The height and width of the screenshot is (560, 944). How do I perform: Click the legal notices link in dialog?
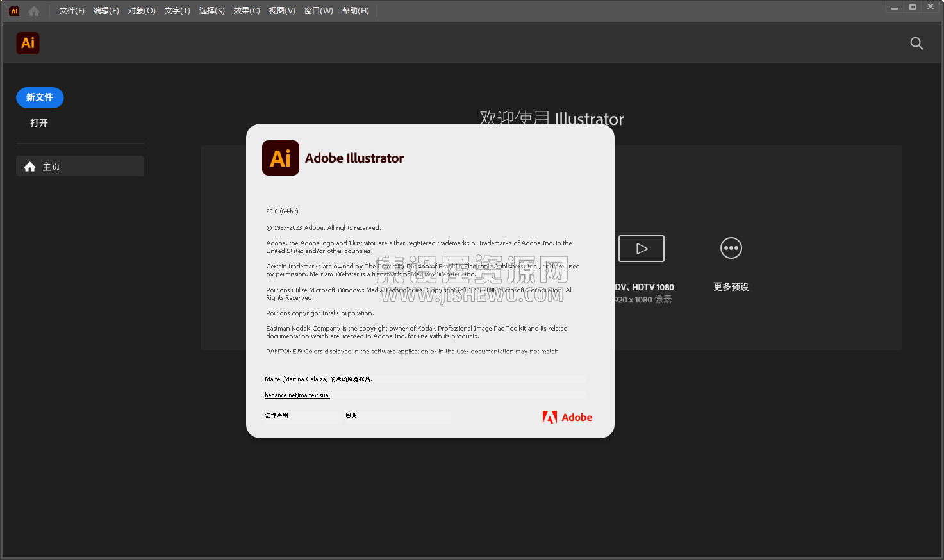click(277, 415)
